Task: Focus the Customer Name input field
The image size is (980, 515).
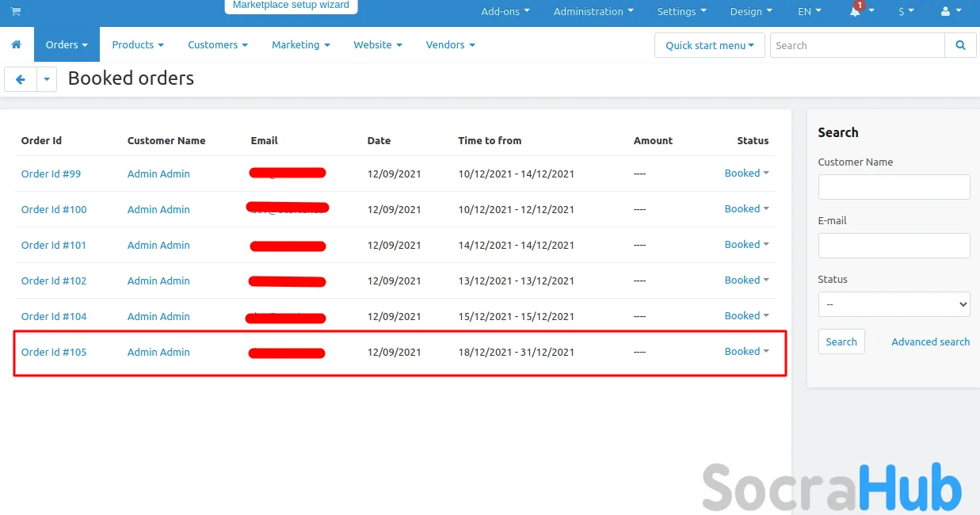Action: pyautogui.click(x=894, y=187)
